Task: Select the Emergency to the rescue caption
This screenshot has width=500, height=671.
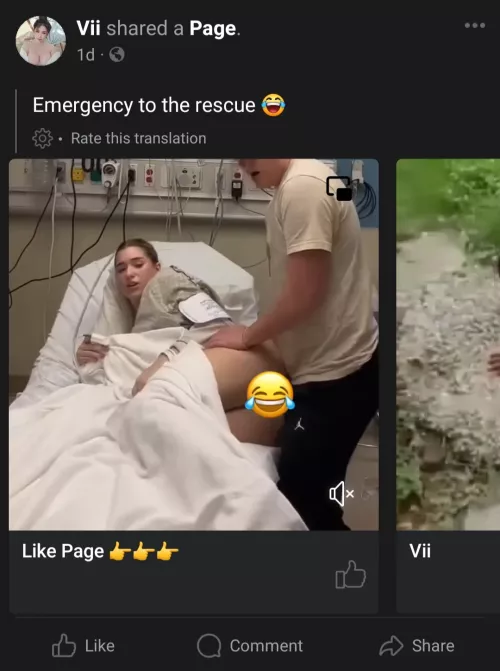Action: (x=144, y=105)
